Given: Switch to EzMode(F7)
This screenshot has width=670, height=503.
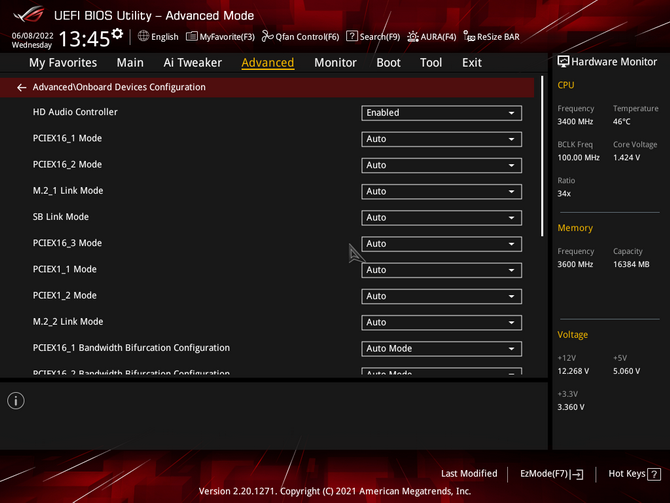Looking at the screenshot, I should [x=551, y=474].
